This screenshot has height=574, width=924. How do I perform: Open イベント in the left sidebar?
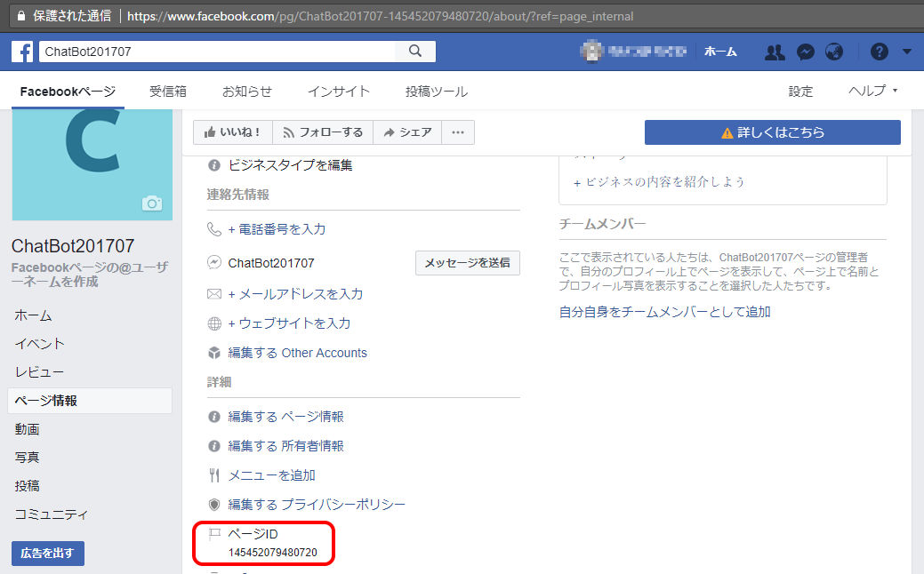pos(39,344)
